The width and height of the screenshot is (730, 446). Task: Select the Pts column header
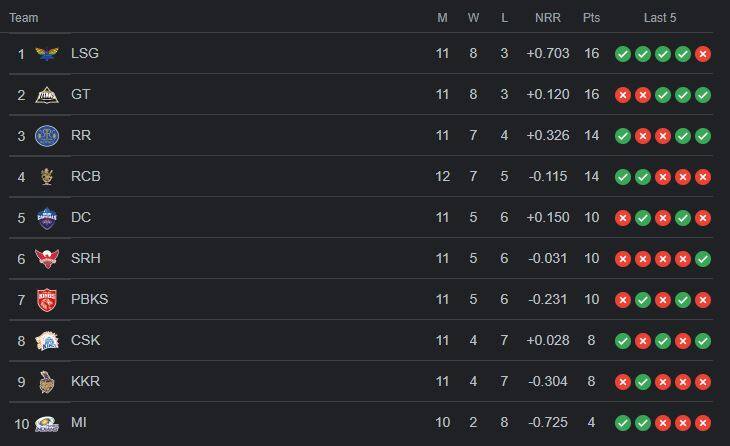pos(591,18)
